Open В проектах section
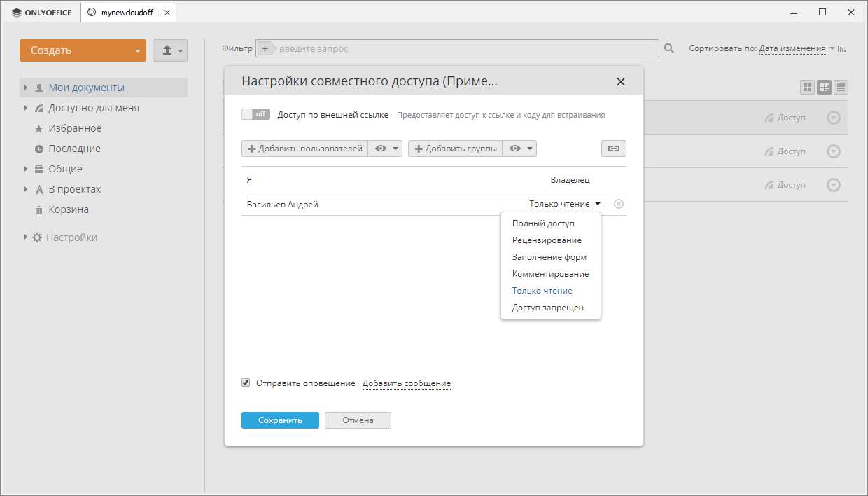The image size is (868, 496). coord(75,189)
